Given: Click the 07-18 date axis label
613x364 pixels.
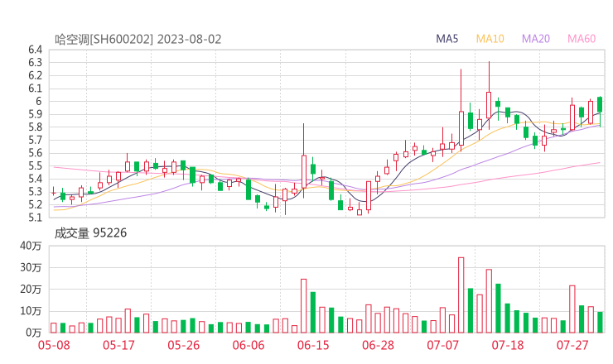Looking at the screenshot, I should tap(508, 345).
